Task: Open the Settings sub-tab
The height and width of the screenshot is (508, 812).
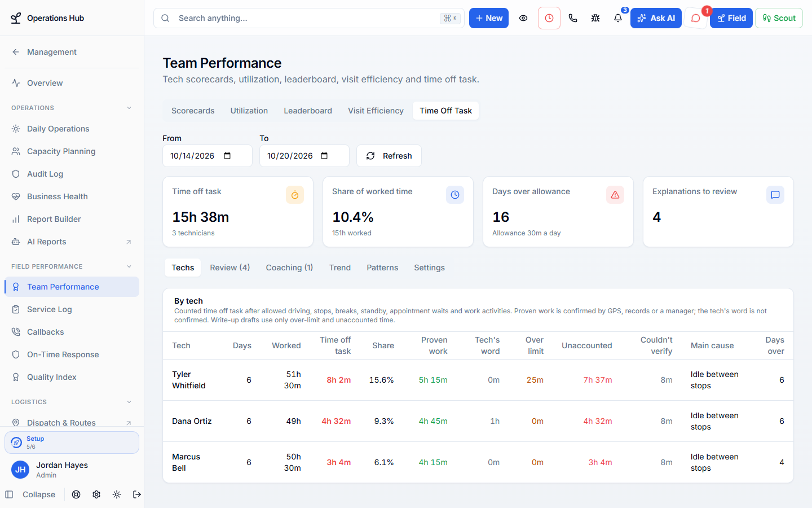Action: point(429,268)
